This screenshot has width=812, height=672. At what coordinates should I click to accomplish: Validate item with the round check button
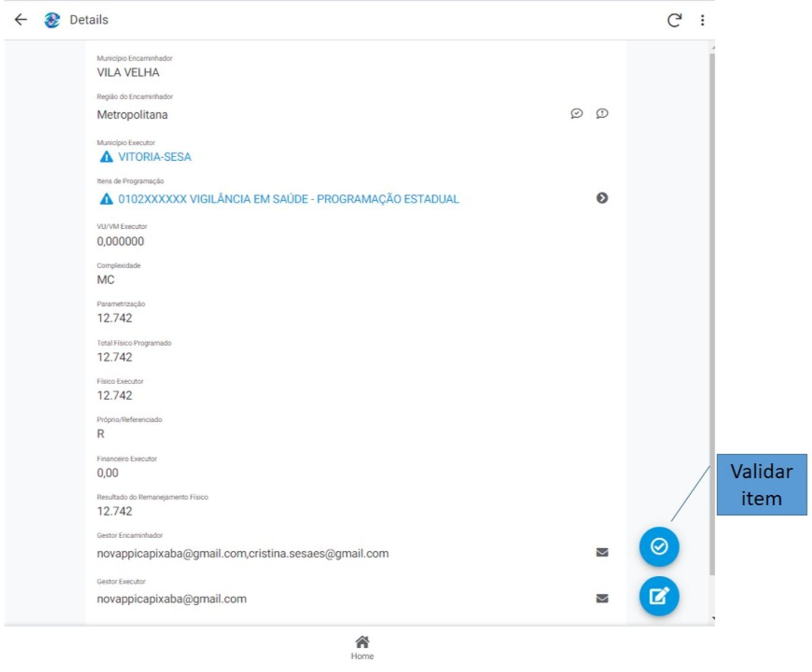pos(659,547)
